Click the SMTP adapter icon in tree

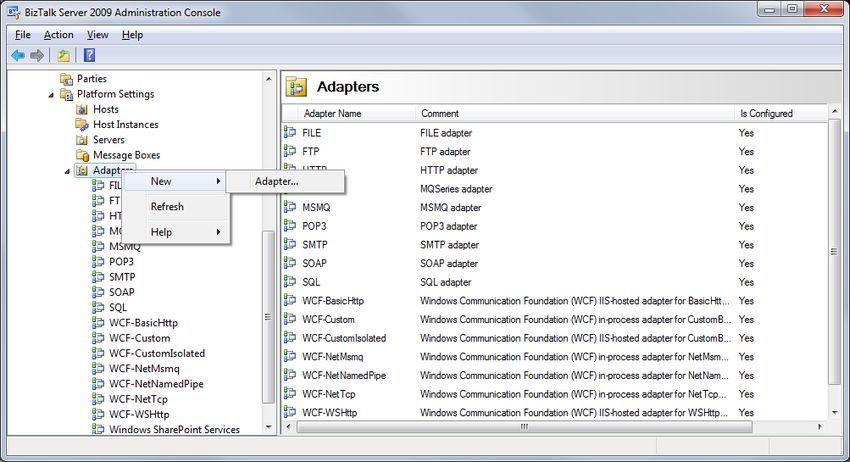(98, 277)
